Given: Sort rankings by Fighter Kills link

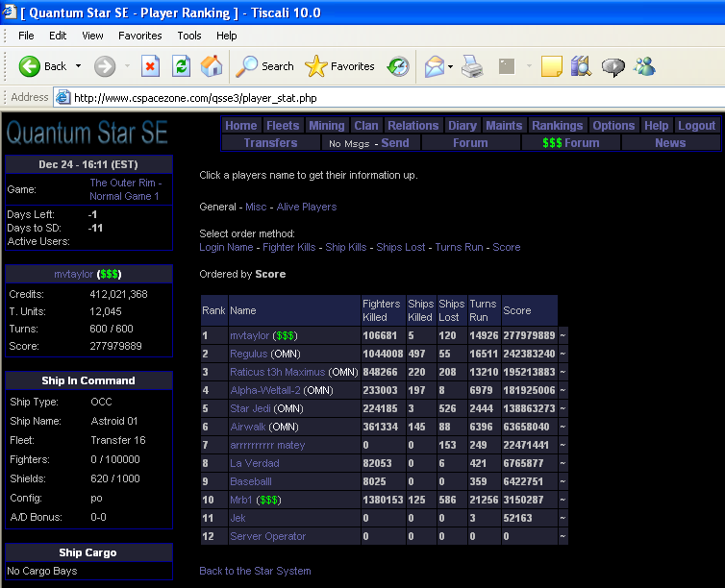Looking at the screenshot, I should 289,247.
